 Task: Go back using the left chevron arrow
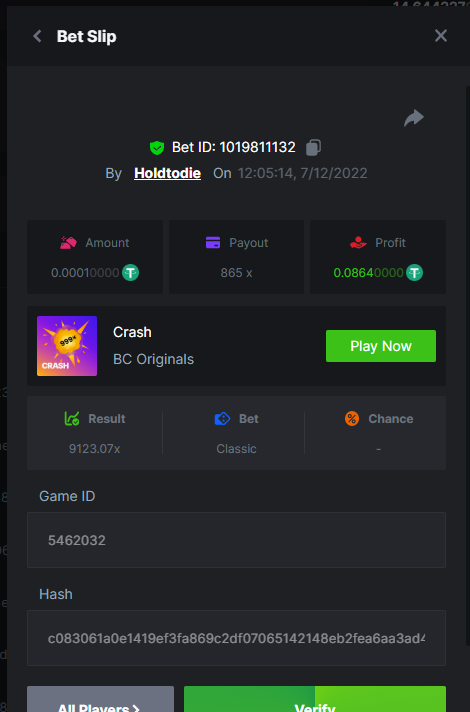pyautogui.click(x=37, y=36)
